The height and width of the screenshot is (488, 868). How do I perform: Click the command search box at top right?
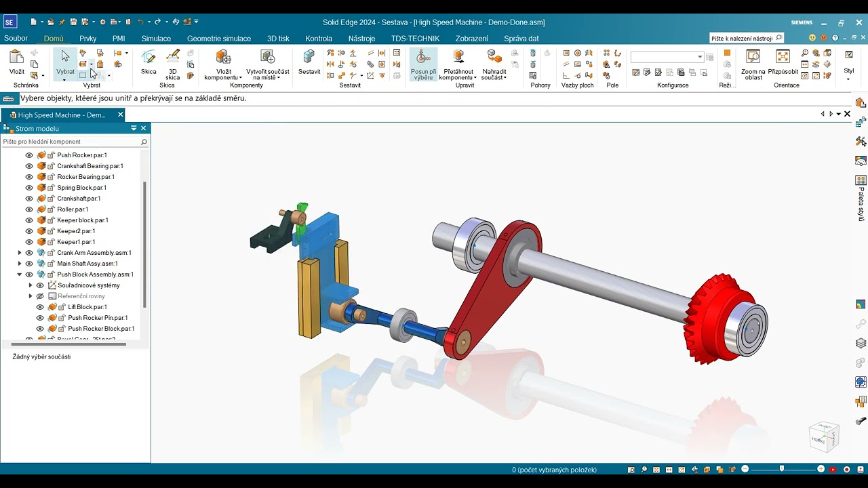pyautogui.click(x=747, y=38)
